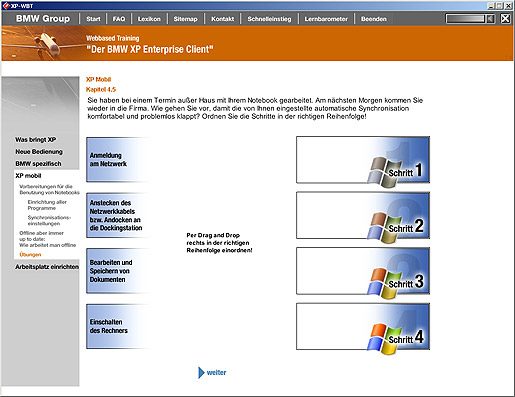Viewport: 515px width, 397px height.
Task: Open the Lexikon menu item
Action: (x=149, y=19)
